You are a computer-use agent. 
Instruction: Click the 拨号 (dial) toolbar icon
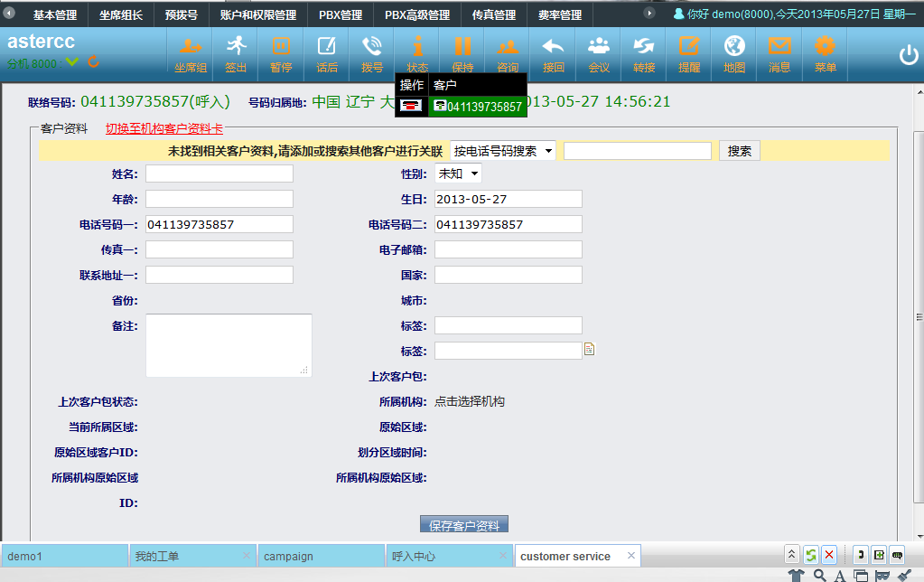371,53
